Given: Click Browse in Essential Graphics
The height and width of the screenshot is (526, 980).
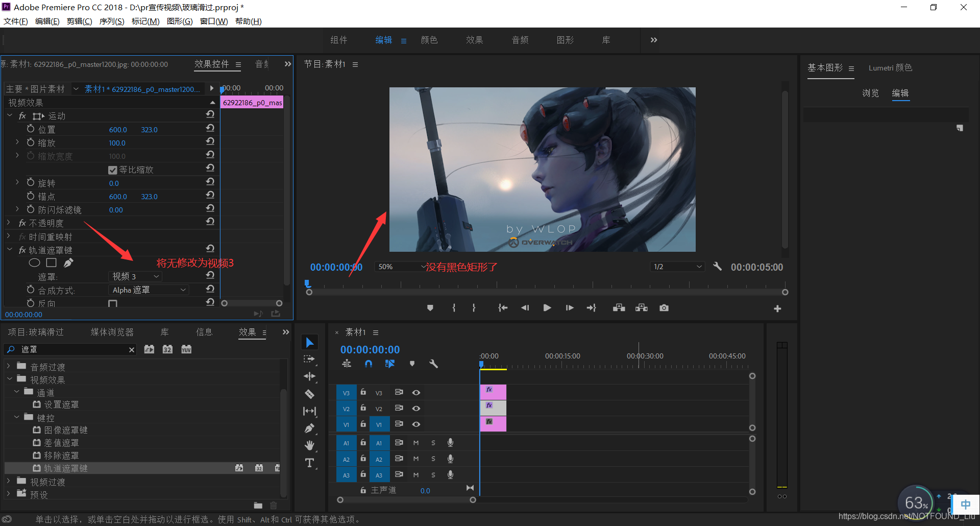Looking at the screenshot, I should tap(871, 93).
